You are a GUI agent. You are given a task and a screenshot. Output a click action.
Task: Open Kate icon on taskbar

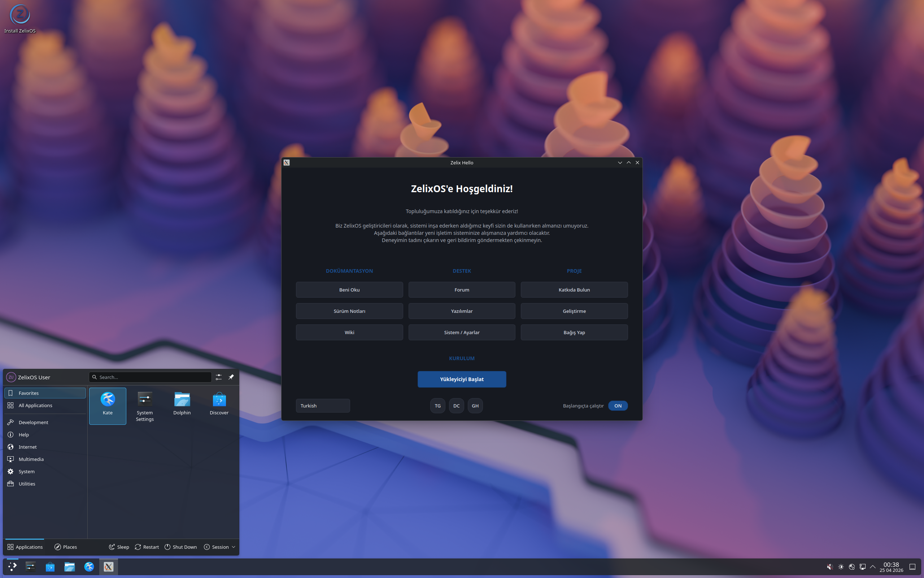click(x=89, y=566)
